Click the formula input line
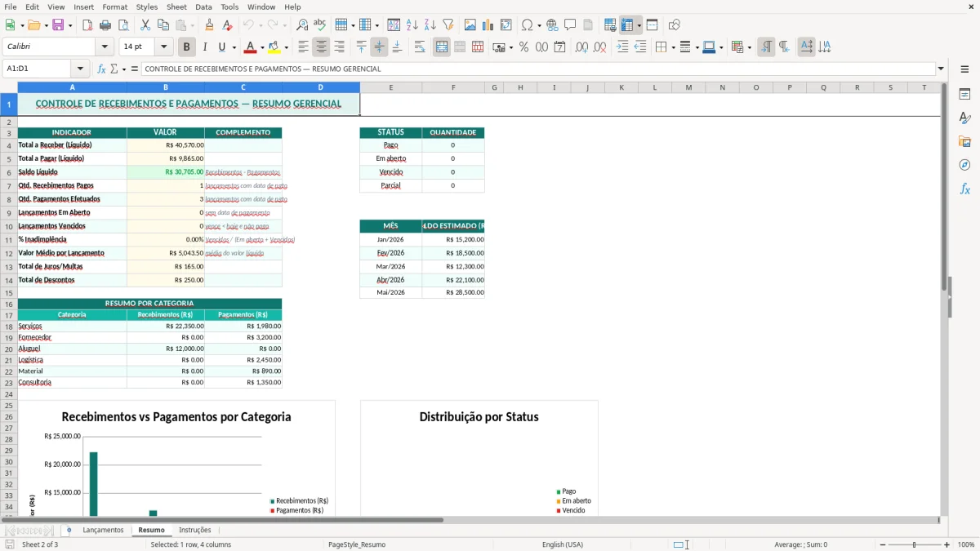 (537, 69)
